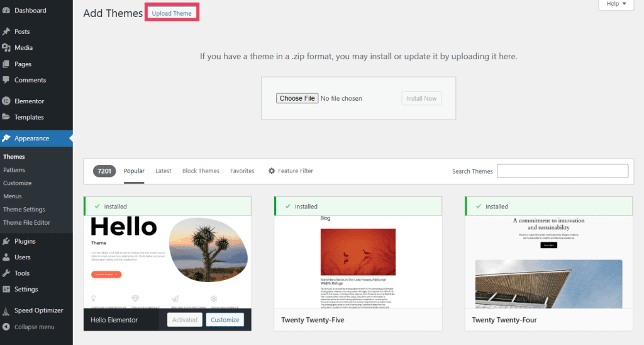Viewport: 644px width, 345px height.
Task: Click the Elementor logo icon
Action: point(6,101)
